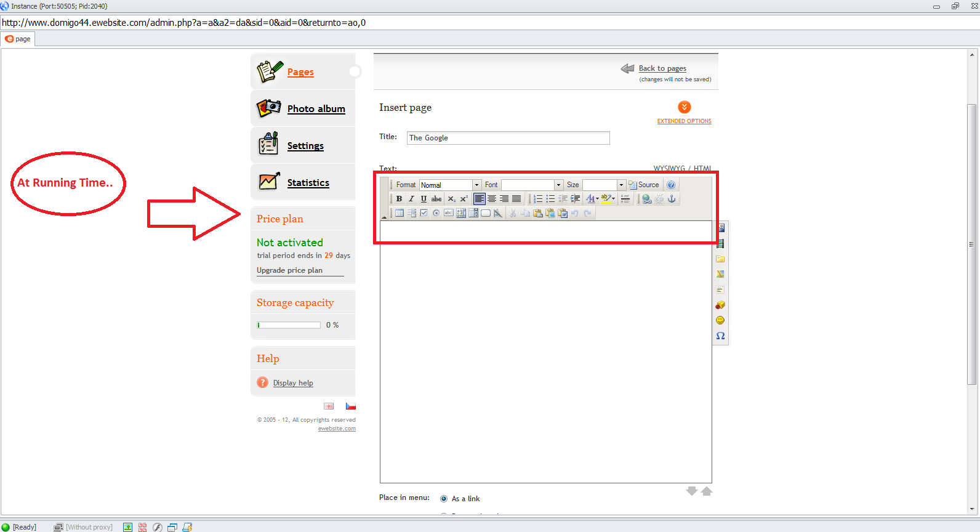Expand the EXTENDED OPTIONS orange arrow
The width and height of the screenshot is (980, 532).
tap(685, 107)
